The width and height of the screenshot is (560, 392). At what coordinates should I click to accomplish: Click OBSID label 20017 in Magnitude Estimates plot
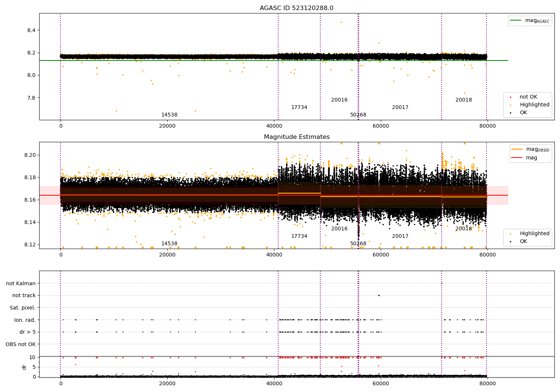pyautogui.click(x=400, y=236)
